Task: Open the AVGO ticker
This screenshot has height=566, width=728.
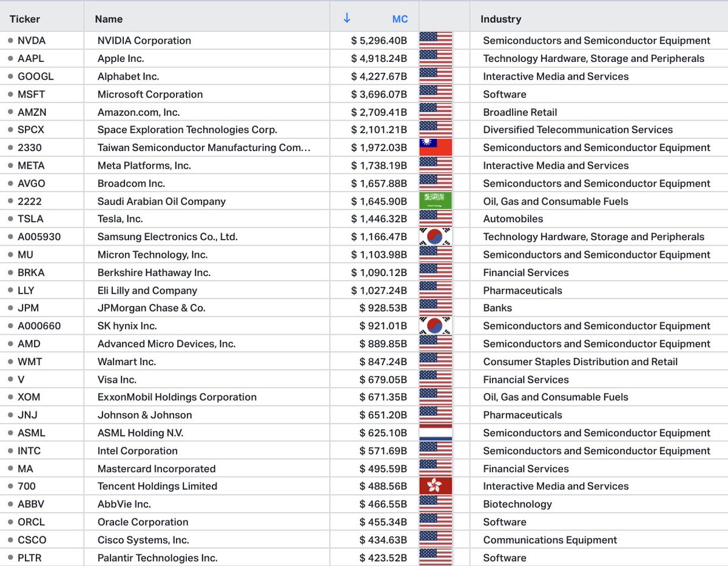Action: pos(31,183)
